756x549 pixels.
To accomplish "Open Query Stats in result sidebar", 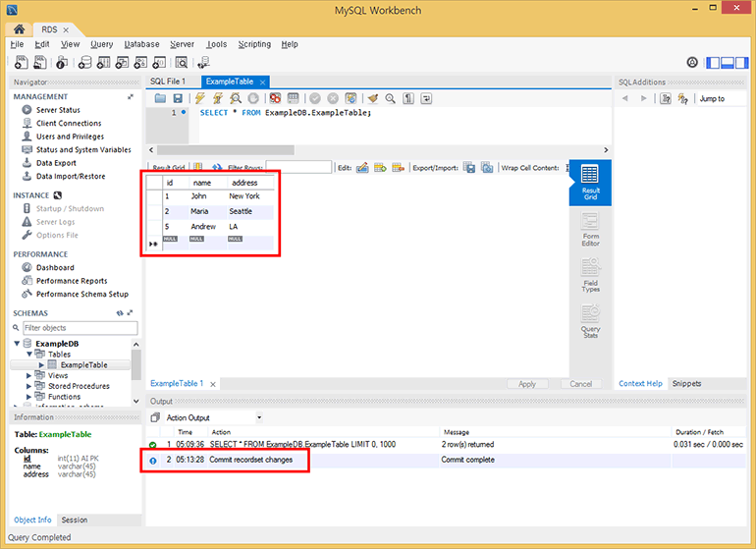I will pyautogui.click(x=590, y=319).
